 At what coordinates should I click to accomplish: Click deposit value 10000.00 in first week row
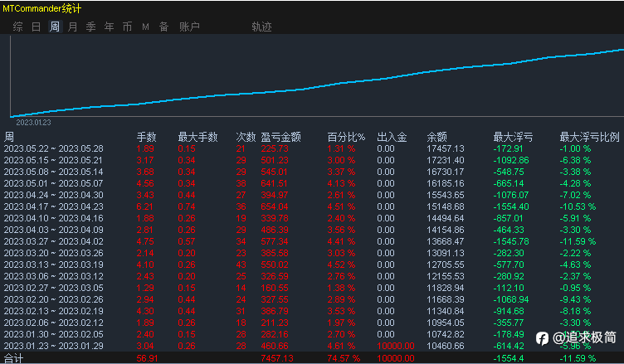pyautogui.click(x=396, y=346)
